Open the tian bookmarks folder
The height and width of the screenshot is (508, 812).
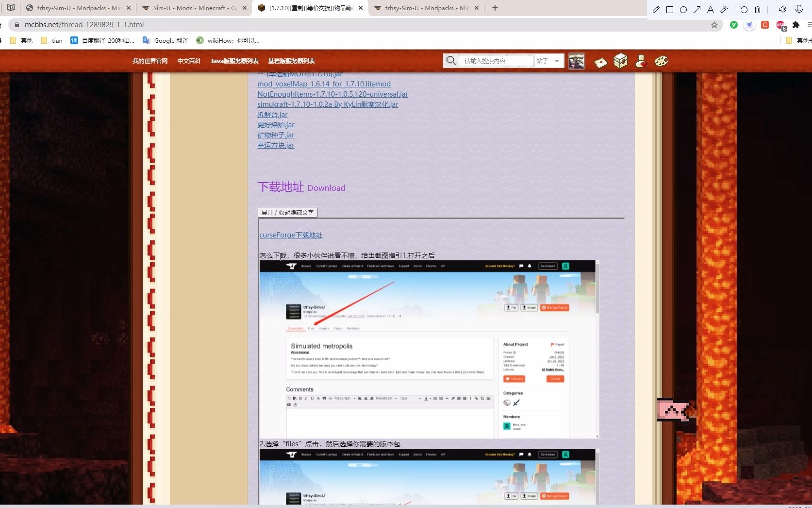click(52, 40)
